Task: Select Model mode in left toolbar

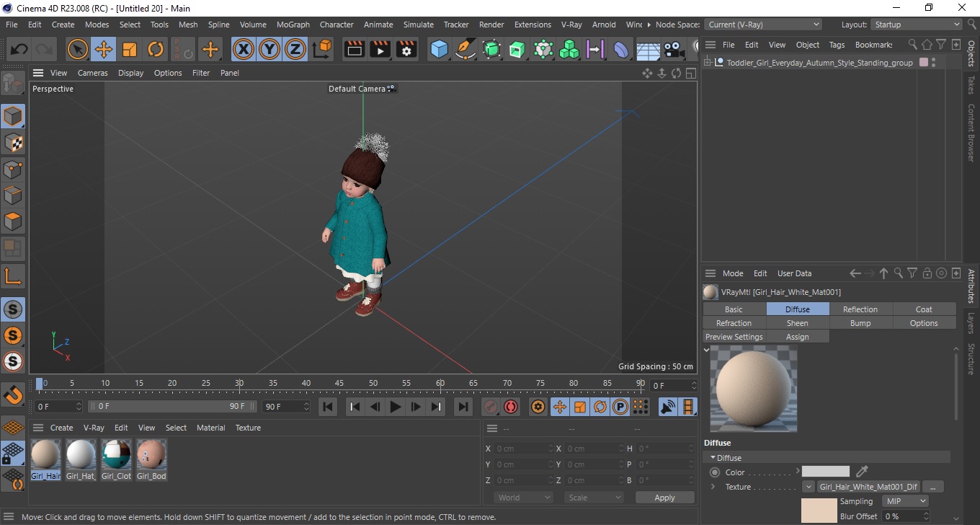Action: tap(12, 116)
